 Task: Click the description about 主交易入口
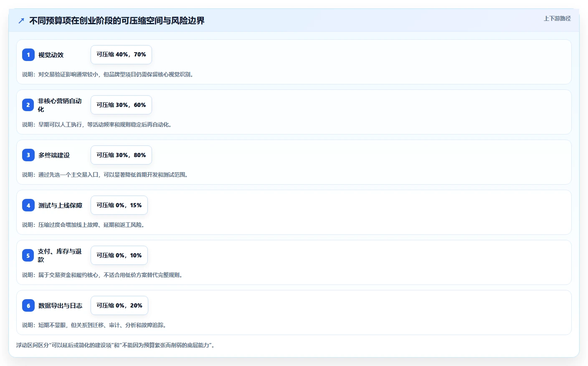[105, 175]
